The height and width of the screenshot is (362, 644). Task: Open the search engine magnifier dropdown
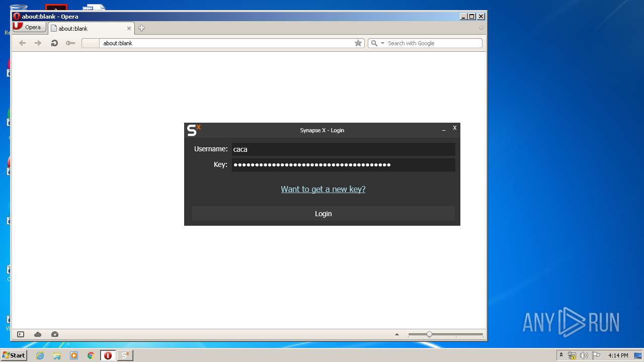377,43
